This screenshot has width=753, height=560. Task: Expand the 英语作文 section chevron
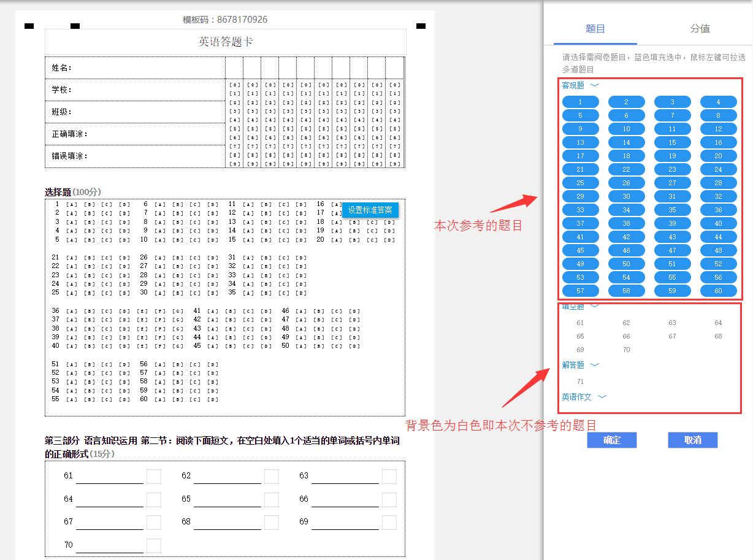pos(602,397)
